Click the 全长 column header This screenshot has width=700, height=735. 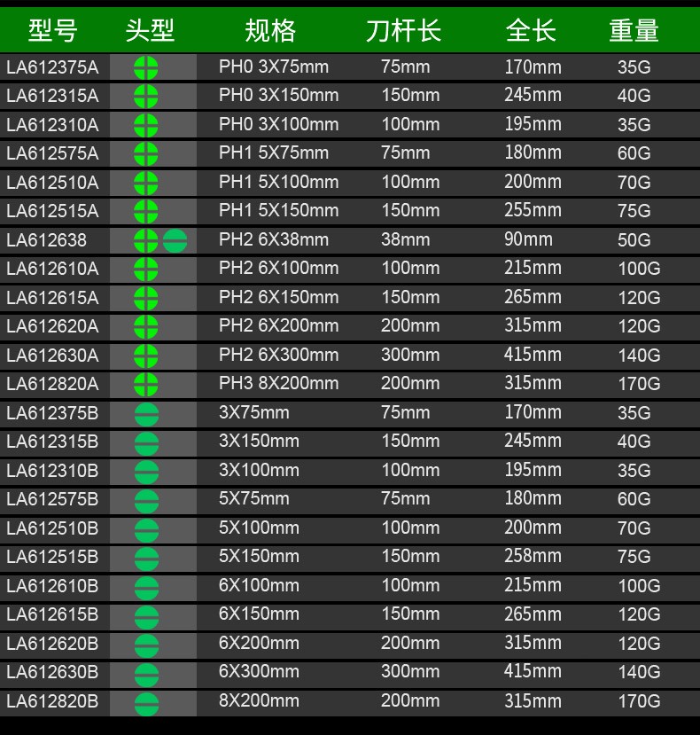[x=531, y=30]
